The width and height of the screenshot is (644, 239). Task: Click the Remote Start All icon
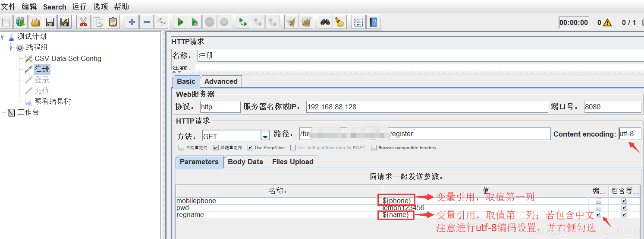pos(243,22)
